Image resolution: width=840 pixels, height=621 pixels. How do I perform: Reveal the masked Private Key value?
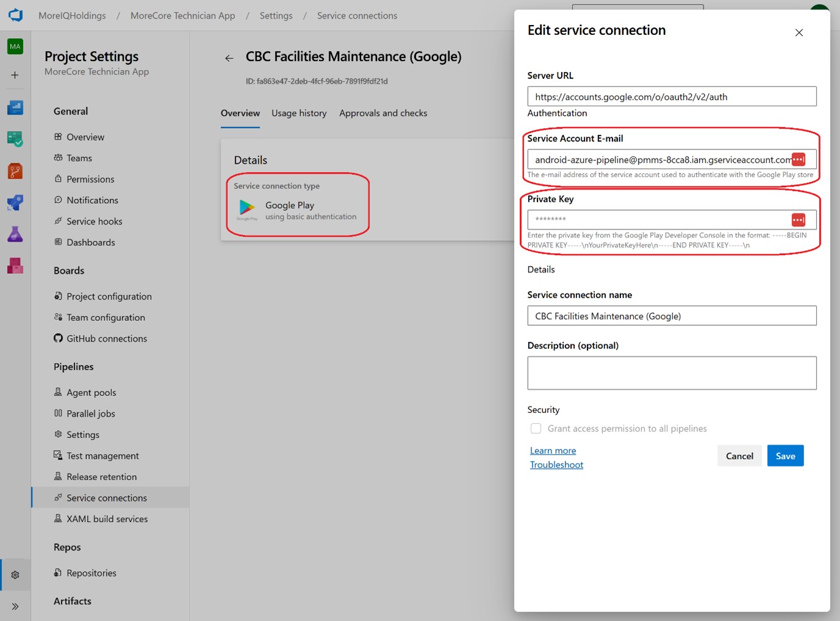click(x=798, y=220)
